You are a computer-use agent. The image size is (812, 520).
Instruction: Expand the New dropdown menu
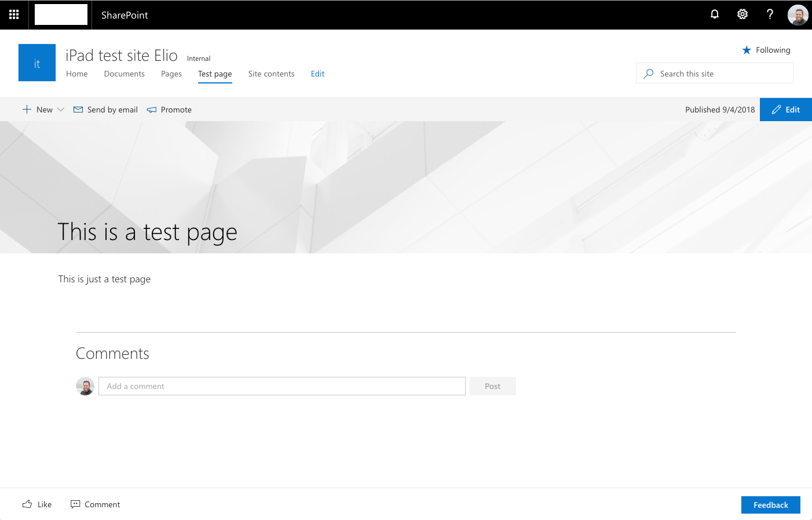[x=60, y=109]
